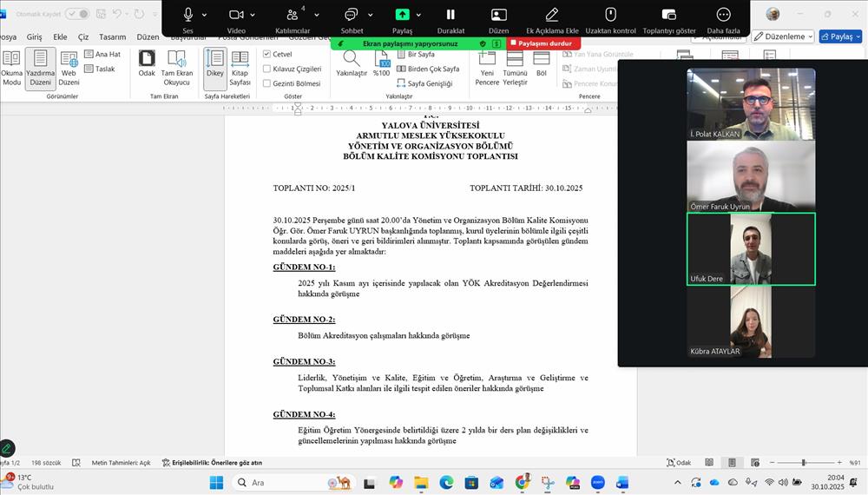Click the Yakınlaştır magnifier icon in ribbon
868x495 pixels.
352,59
